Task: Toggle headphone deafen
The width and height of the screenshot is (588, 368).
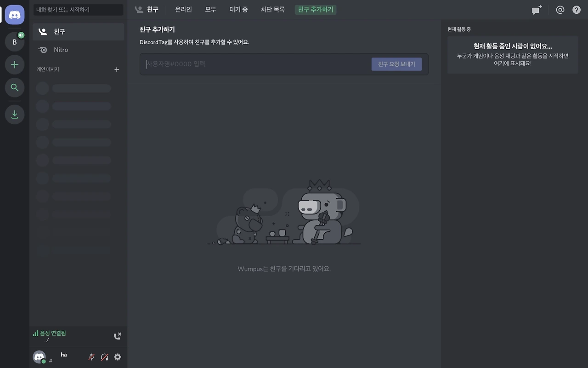Action: coord(104,357)
